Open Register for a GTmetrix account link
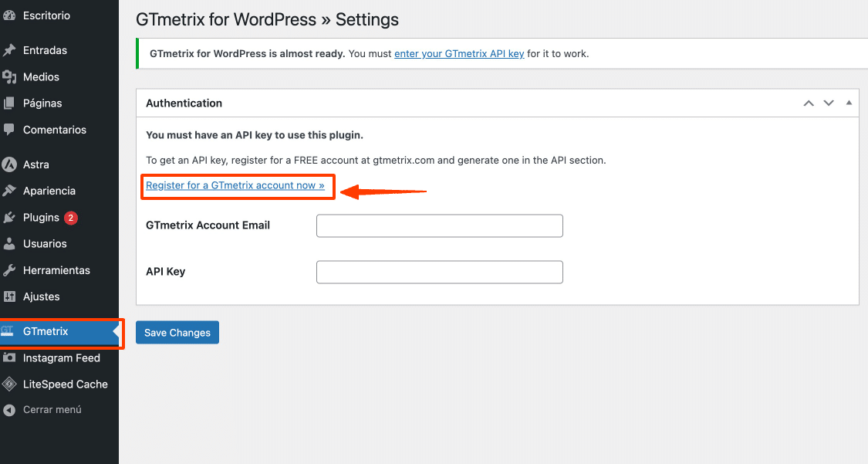Screen dimensions: 868x464 [x=235, y=186]
